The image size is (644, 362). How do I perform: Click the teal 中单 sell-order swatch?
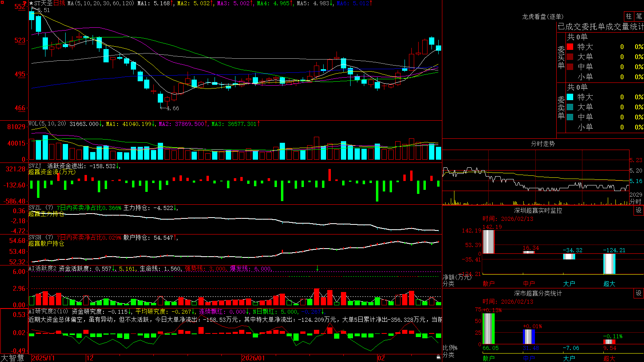click(570, 117)
